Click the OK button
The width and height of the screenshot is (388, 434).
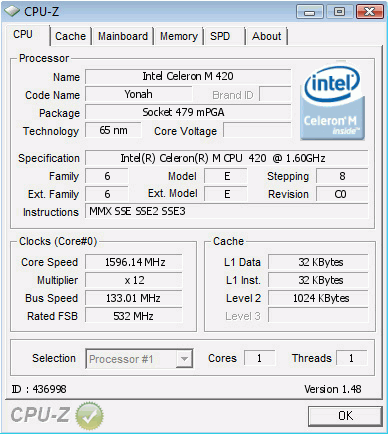345,416
